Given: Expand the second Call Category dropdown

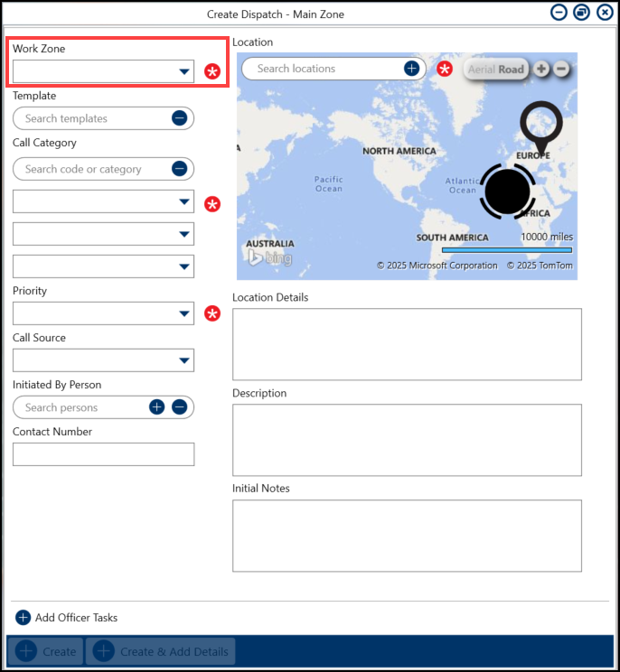Looking at the screenshot, I should point(103,234).
